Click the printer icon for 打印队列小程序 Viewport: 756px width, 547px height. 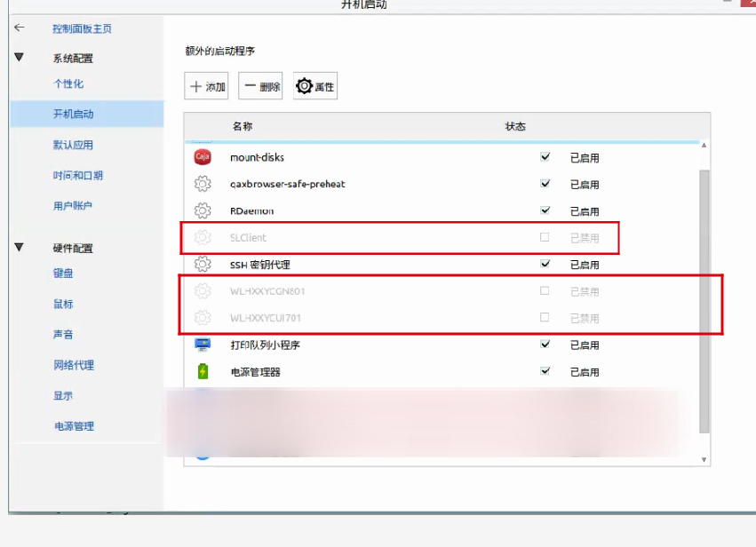tap(202, 345)
